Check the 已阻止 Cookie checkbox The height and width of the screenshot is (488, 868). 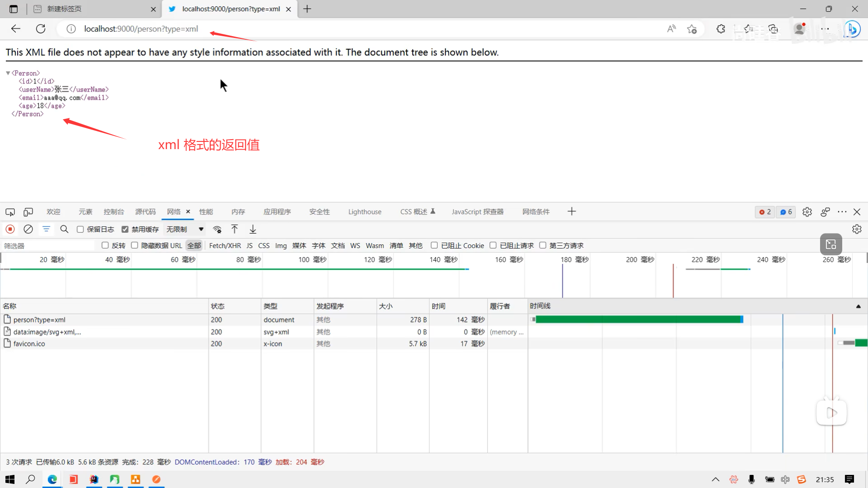(434, 245)
